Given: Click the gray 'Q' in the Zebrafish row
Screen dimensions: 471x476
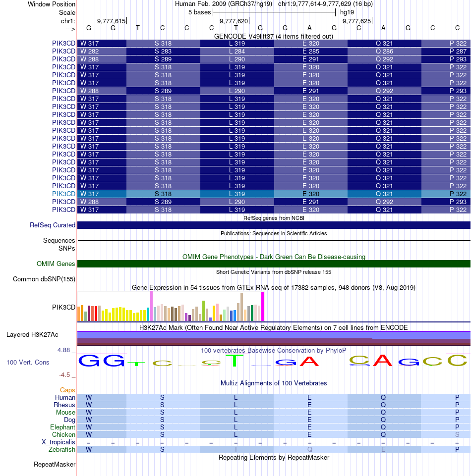Looking at the screenshot, I should pos(310,450).
